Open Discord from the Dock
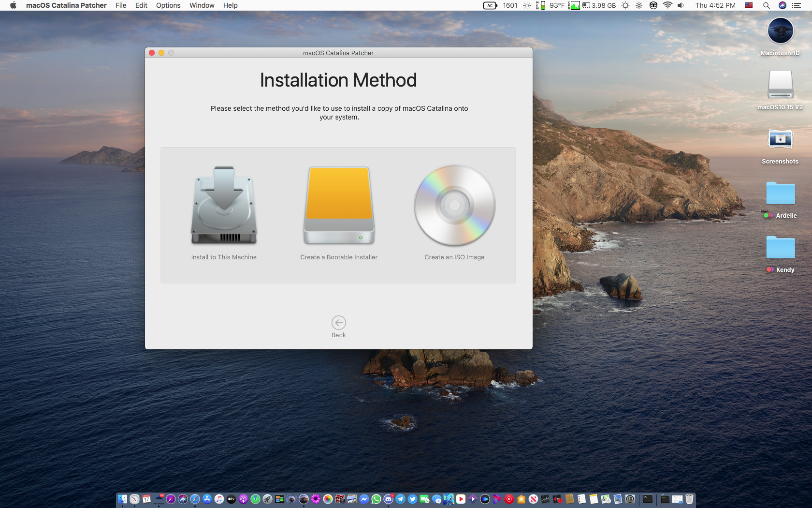The image size is (812, 508). click(x=388, y=499)
